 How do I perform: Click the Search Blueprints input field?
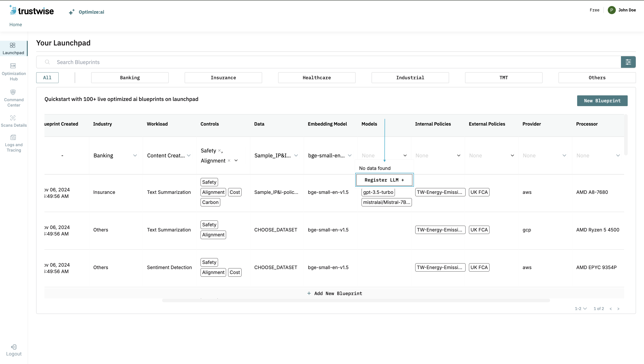pyautogui.click(x=325, y=62)
